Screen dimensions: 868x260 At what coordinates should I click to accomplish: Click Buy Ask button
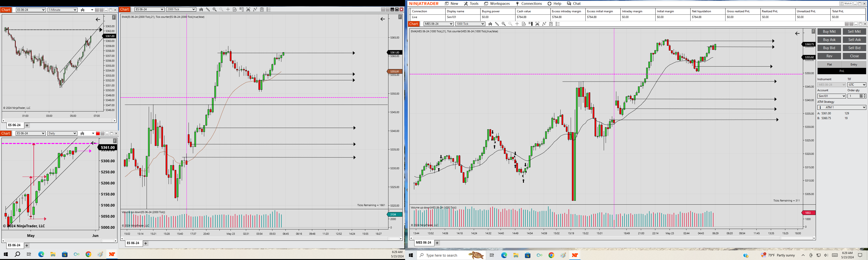(x=829, y=40)
